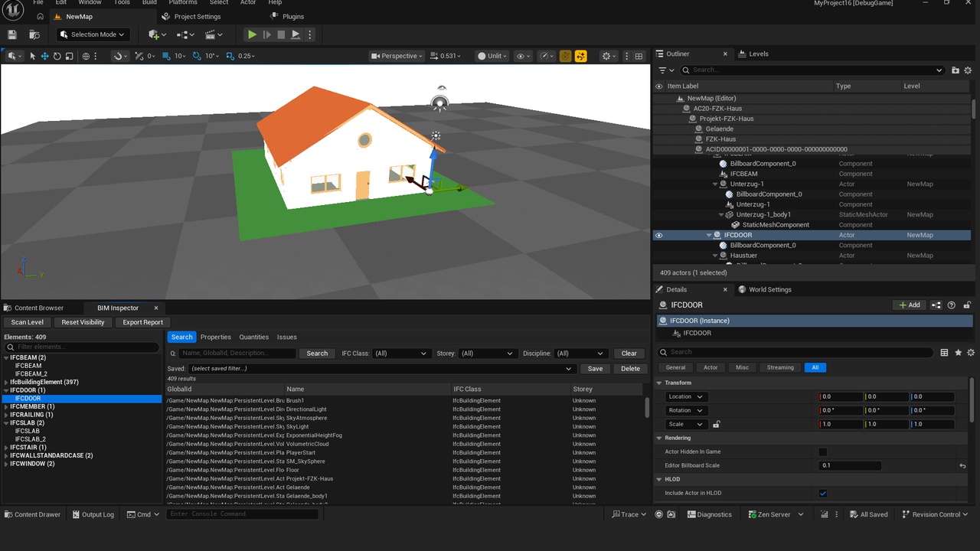Open the viewport Show eye menu
Image resolution: width=980 pixels, height=551 pixels.
click(523, 56)
